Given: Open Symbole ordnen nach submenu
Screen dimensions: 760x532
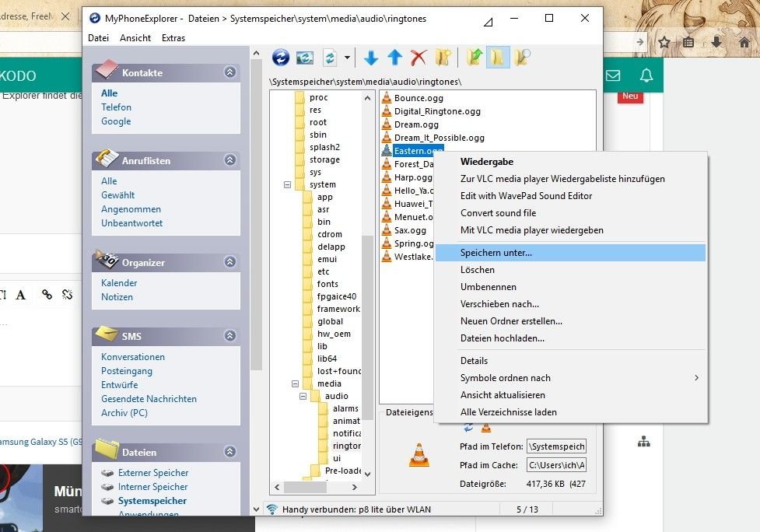Looking at the screenshot, I should (x=570, y=378).
